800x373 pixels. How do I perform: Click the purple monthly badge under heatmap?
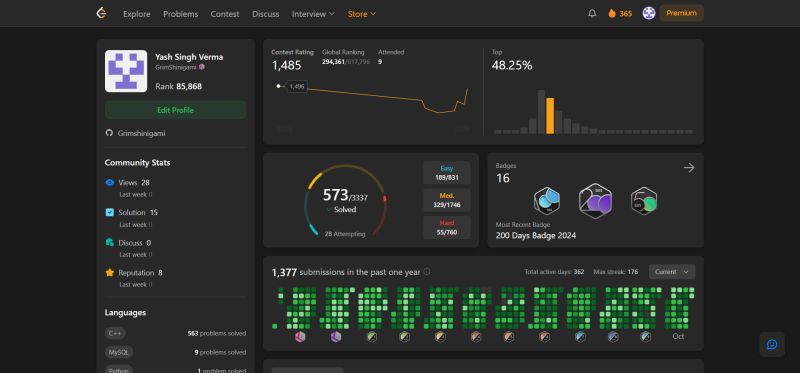[335, 336]
